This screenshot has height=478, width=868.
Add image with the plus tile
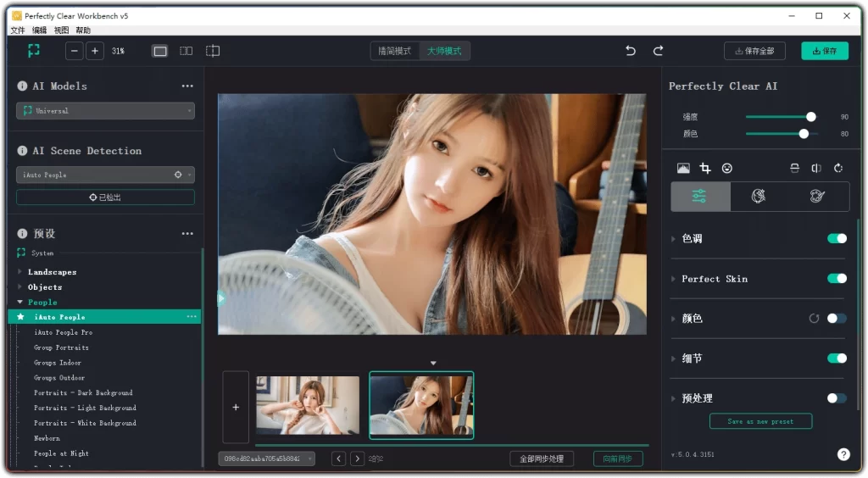[236, 407]
